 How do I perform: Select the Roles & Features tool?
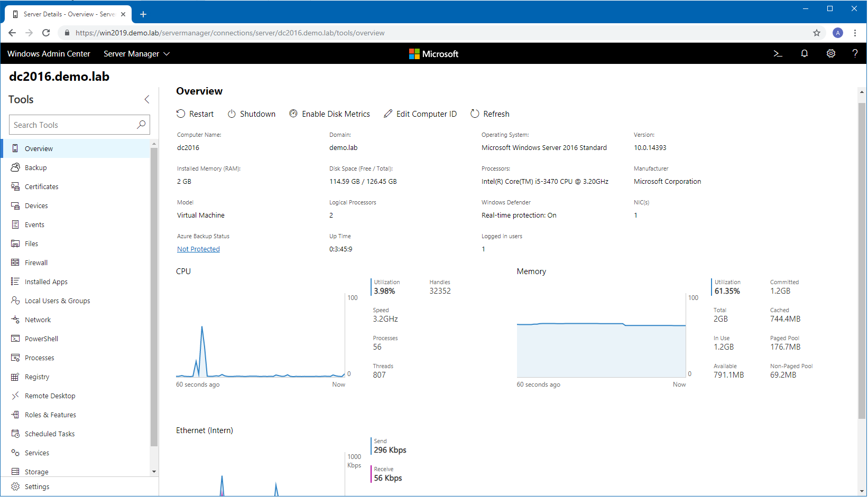(50, 415)
